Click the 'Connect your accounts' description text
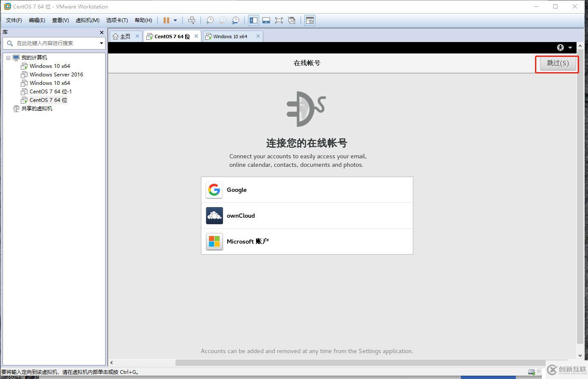Image resolution: width=588 pixels, height=379 pixels. (x=298, y=160)
